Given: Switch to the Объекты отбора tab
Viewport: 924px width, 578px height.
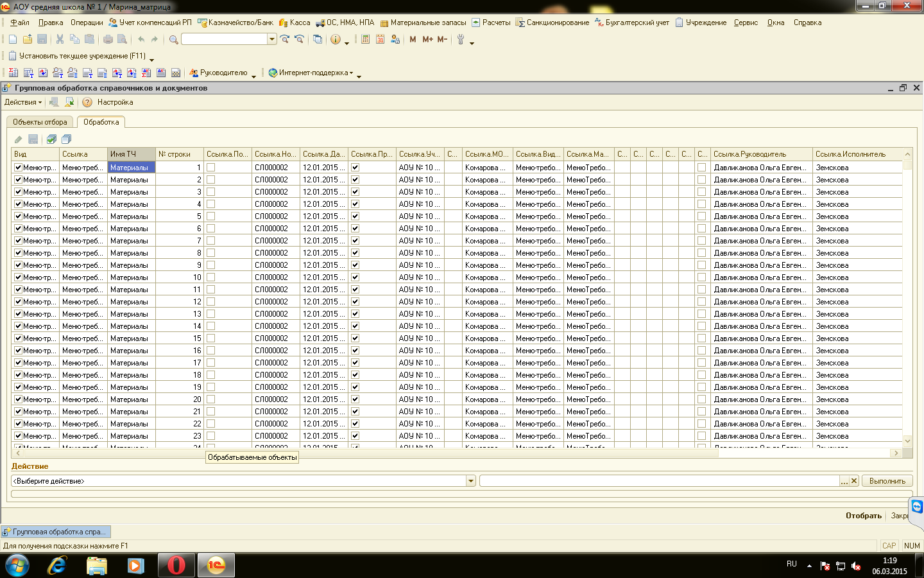Looking at the screenshot, I should point(40,122).
